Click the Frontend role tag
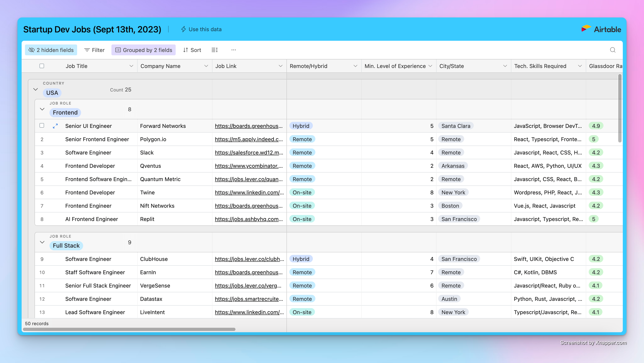The image size is (644, 363). (65, 112)
